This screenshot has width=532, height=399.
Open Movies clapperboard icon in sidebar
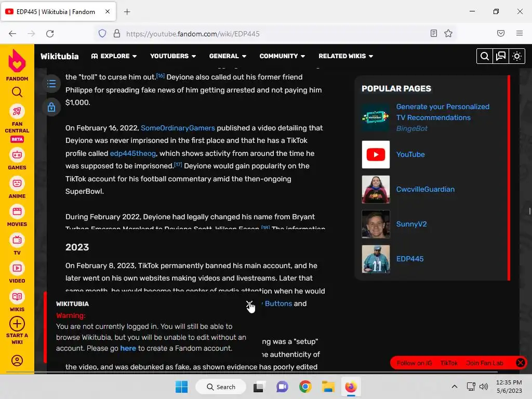[x=17, y=212]
